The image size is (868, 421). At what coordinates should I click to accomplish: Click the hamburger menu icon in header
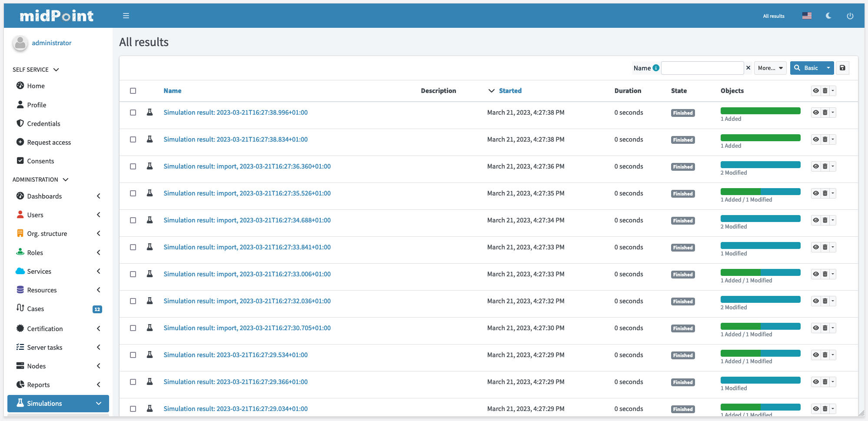126,16
